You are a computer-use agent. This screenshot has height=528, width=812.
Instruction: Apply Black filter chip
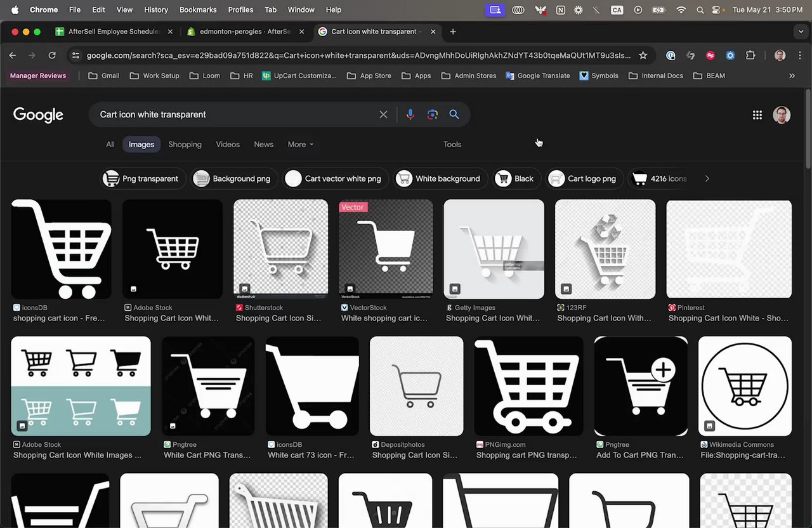point(517,179)
